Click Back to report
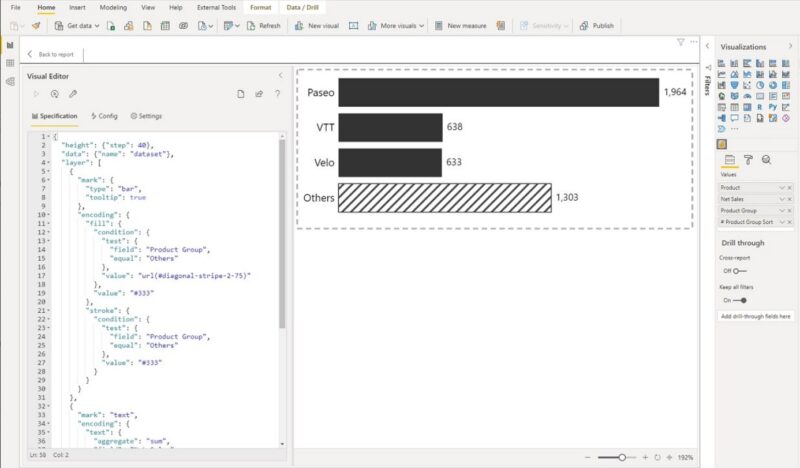Image resolution: width=800 pixels, height=468 pixels. coord(54,54)
